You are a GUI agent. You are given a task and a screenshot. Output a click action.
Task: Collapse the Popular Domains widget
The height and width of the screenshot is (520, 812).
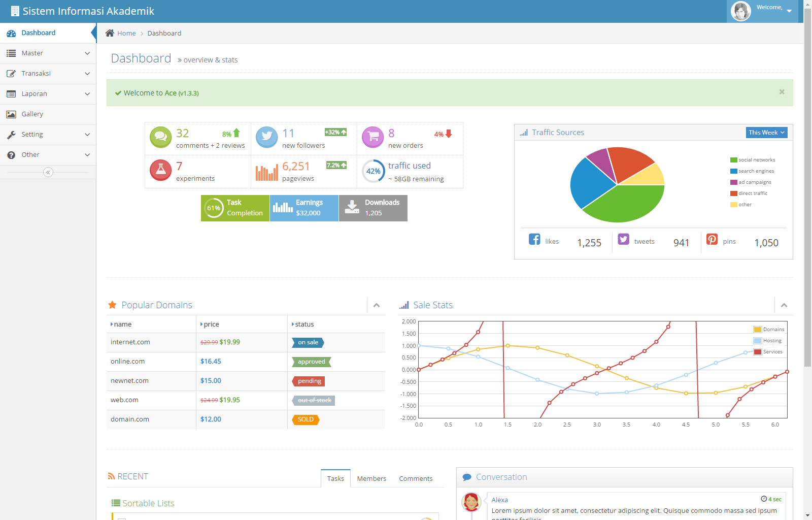pos(377,305)
